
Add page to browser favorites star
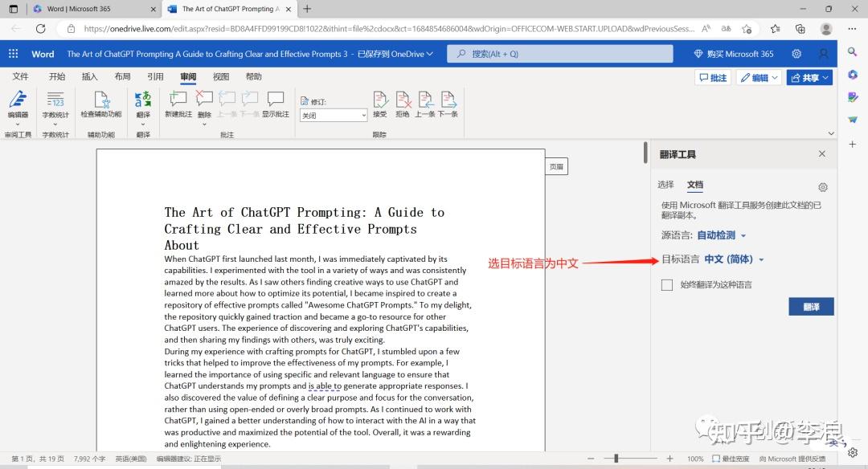click(x=747, y=29)
